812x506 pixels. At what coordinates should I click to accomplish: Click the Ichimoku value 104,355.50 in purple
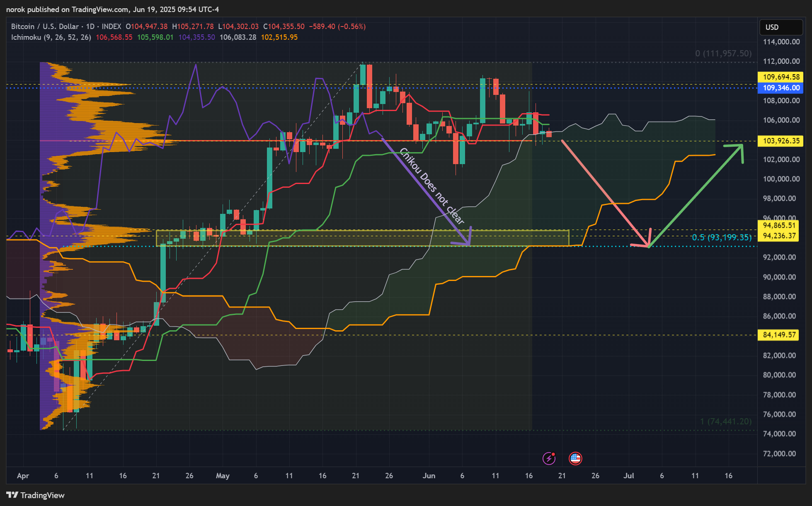196,37
